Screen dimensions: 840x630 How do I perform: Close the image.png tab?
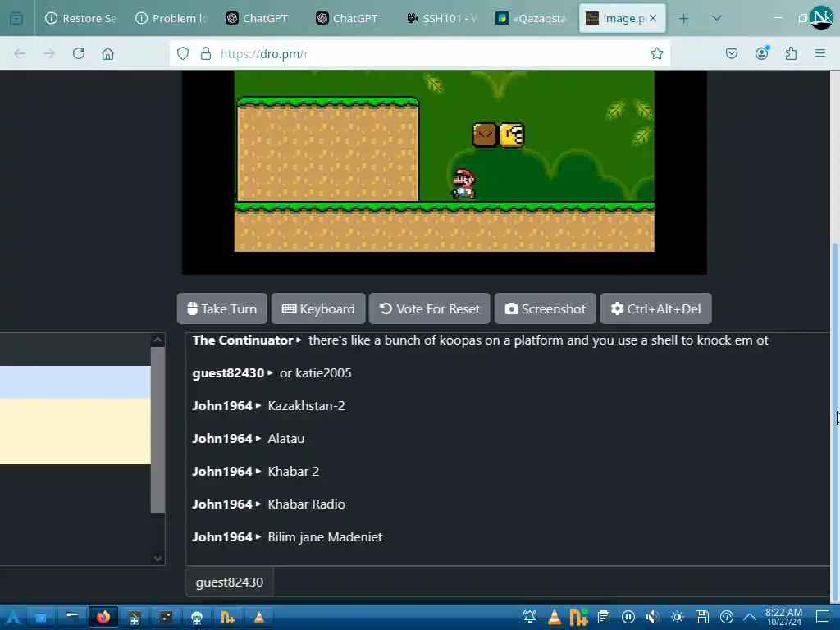pos(653,18)
